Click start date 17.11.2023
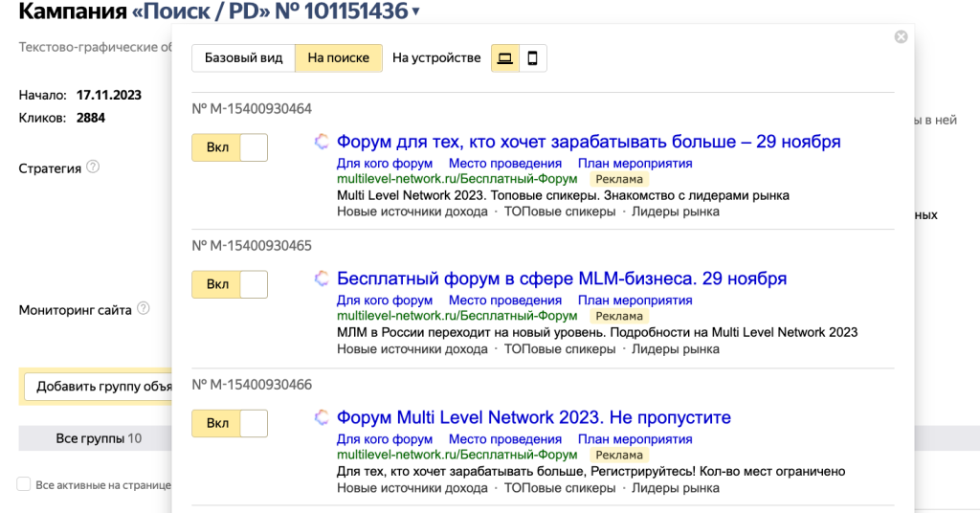The image size is (980, 513). (x=109, y=95)
